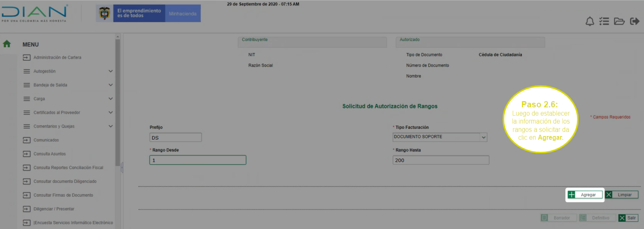Open the task checklist icon

point(604,22)
